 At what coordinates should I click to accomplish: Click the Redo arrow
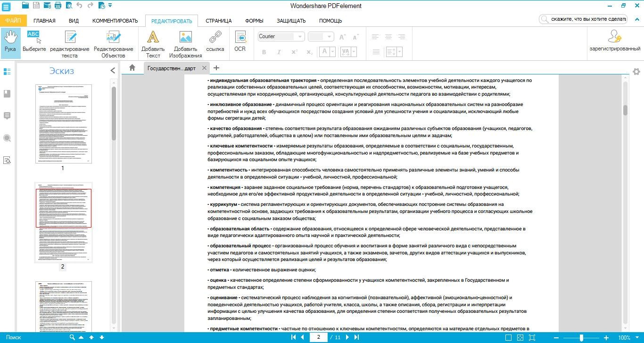90,6
